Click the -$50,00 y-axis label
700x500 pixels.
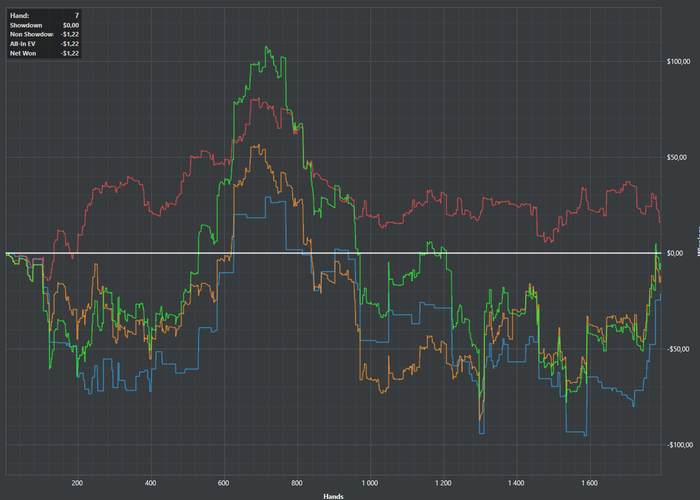[x=678, y=349]
